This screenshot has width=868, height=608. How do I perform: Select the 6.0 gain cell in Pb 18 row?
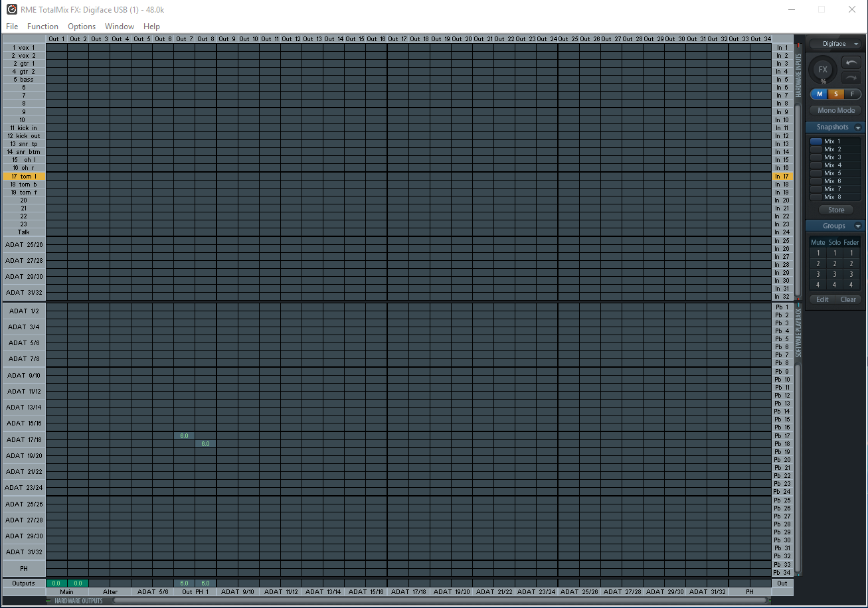pyautogui.click(x=205, y=444)
